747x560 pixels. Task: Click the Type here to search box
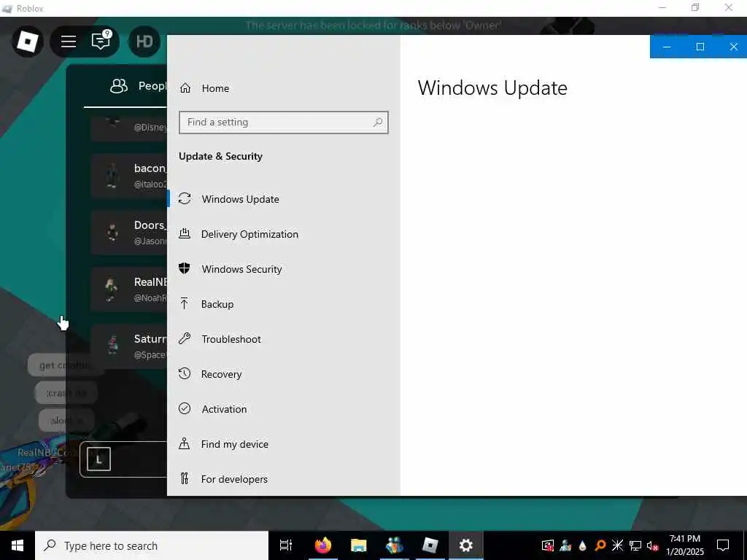coord(152,545)
